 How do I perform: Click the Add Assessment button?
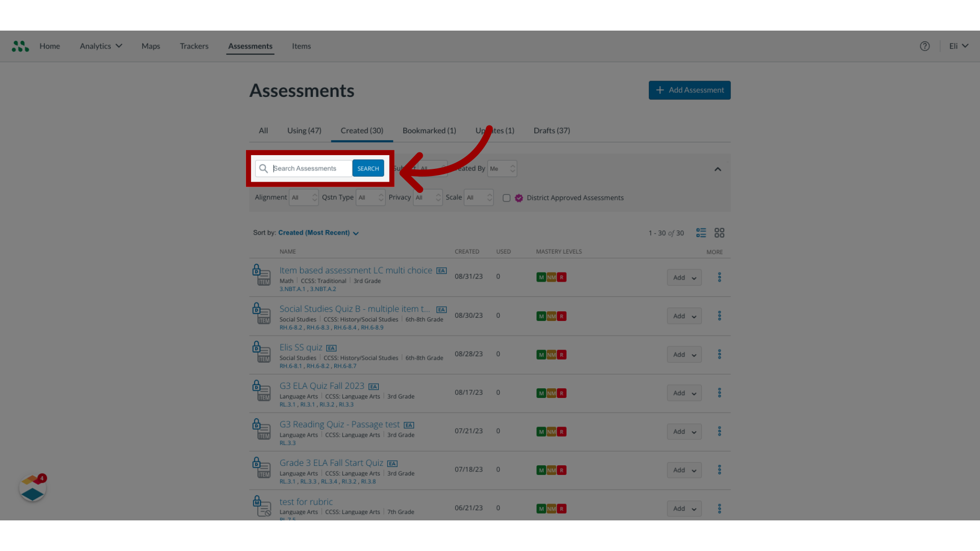pyautogui.click(x=689, y=89)
